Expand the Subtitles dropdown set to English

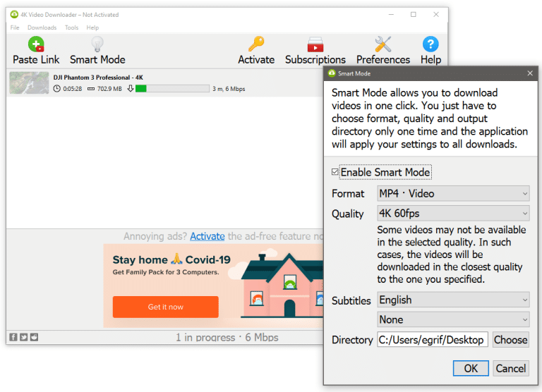[453, 300]
